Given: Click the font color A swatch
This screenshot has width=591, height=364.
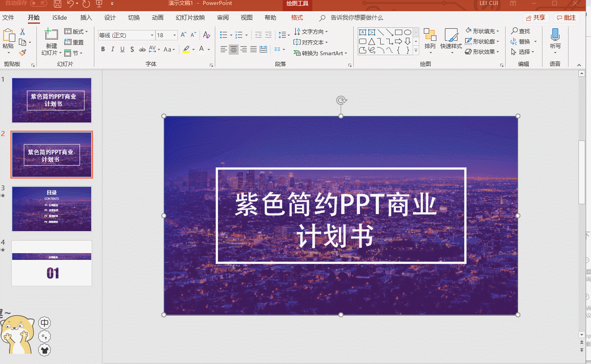Looking at the screenshot, I should (202, 49).
